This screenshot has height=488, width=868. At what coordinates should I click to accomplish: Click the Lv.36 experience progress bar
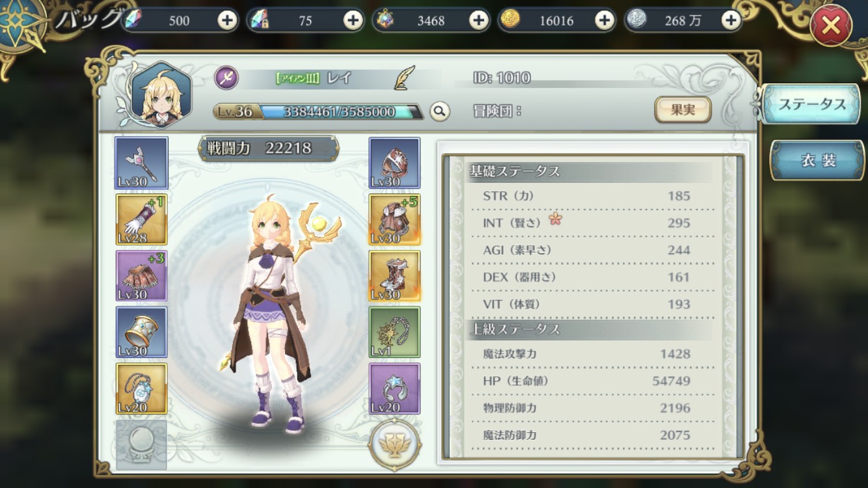pos(319,112)
